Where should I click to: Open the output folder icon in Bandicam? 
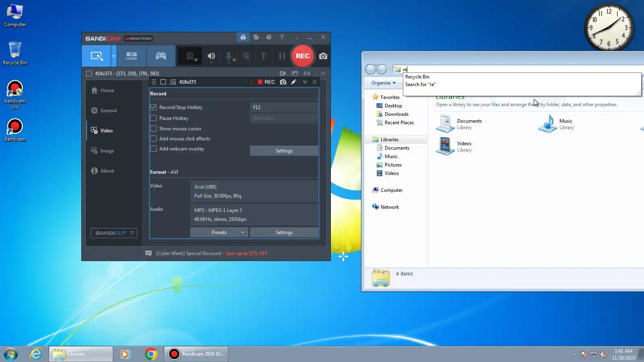click(256, 37)
